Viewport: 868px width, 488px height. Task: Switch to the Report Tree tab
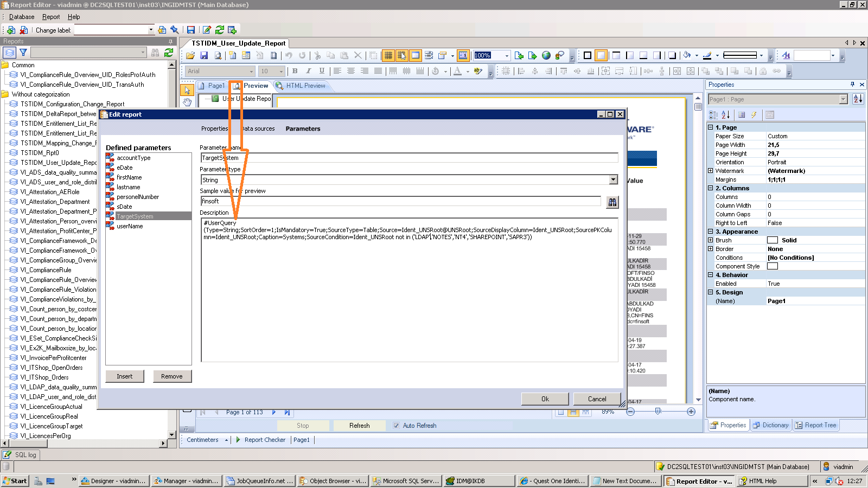[x=816, y=425]
